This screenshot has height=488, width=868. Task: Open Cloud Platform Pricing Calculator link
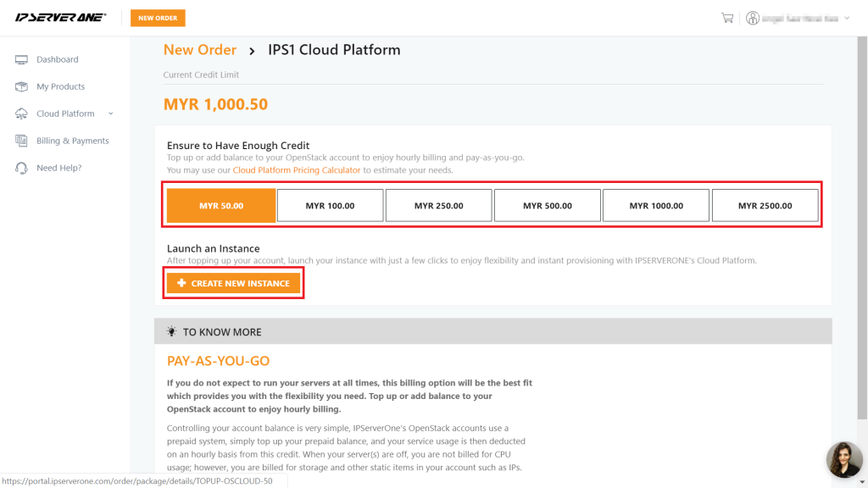(296, 169)
